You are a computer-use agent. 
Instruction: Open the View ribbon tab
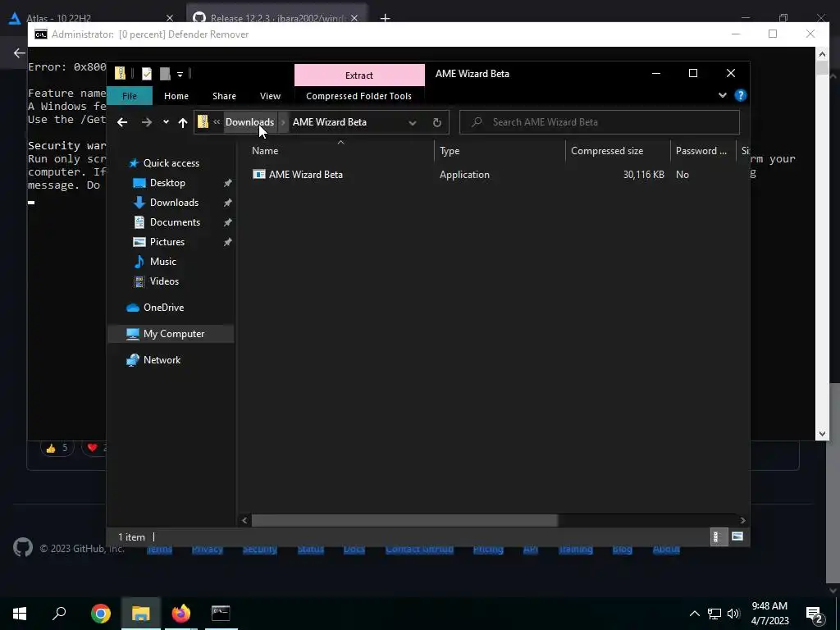click(270, 96)
